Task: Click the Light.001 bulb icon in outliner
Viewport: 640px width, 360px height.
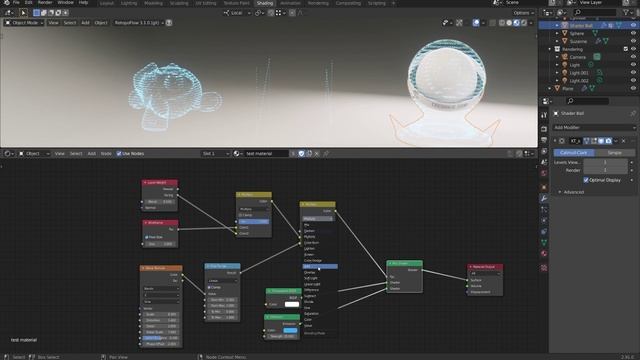Action: point(565,73)
